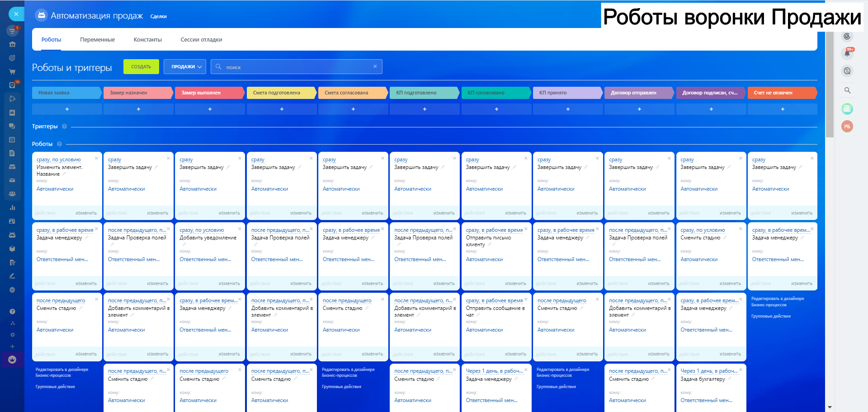Viewport: 868px width, 412px height.
Task: Click изменить on the Добавить уведомление robot
Action: pos(229,284)
